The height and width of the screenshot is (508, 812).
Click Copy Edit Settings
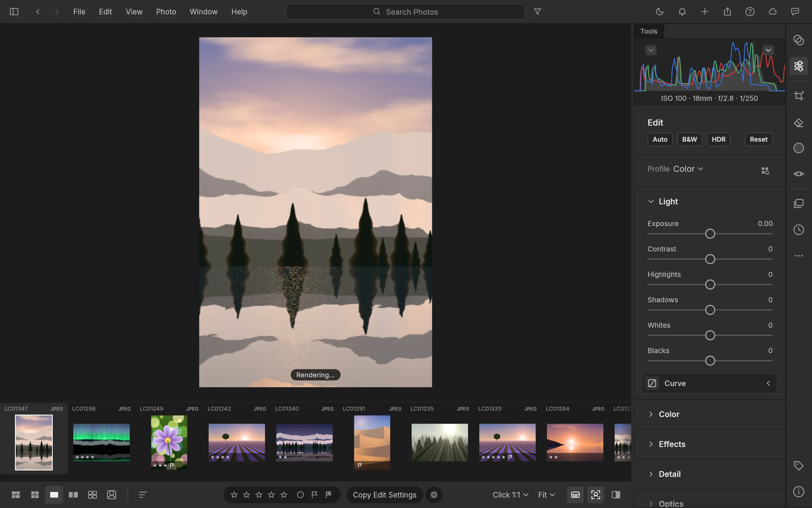coord(385,494)
